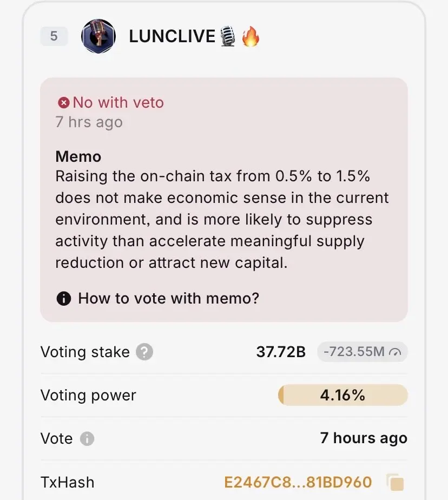Screen dimensions: 448x500
Task: Click the info icon next to Vote
Action: click(x=87, y=438)
